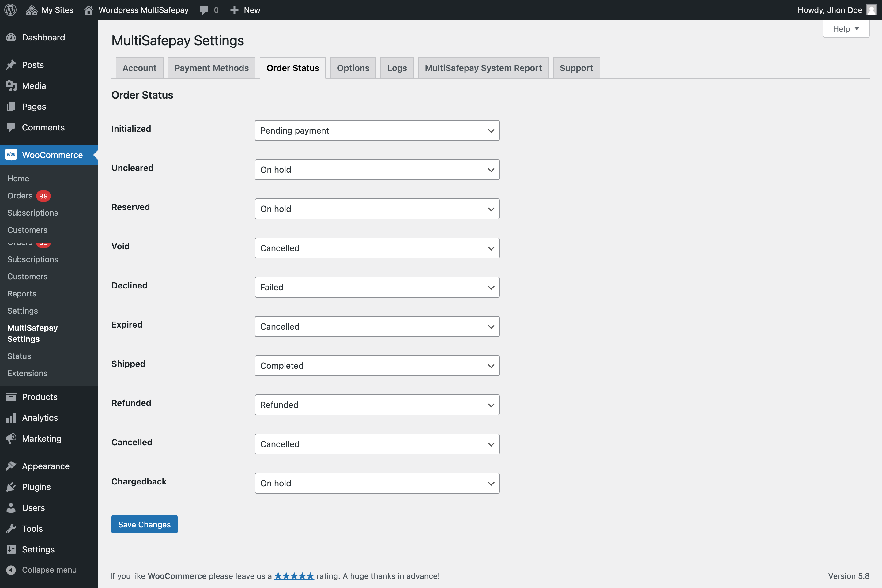Click the home icon for Wordpress MultiSafepay
Viewport: 882px width, 588px height.
pos(89,10)
